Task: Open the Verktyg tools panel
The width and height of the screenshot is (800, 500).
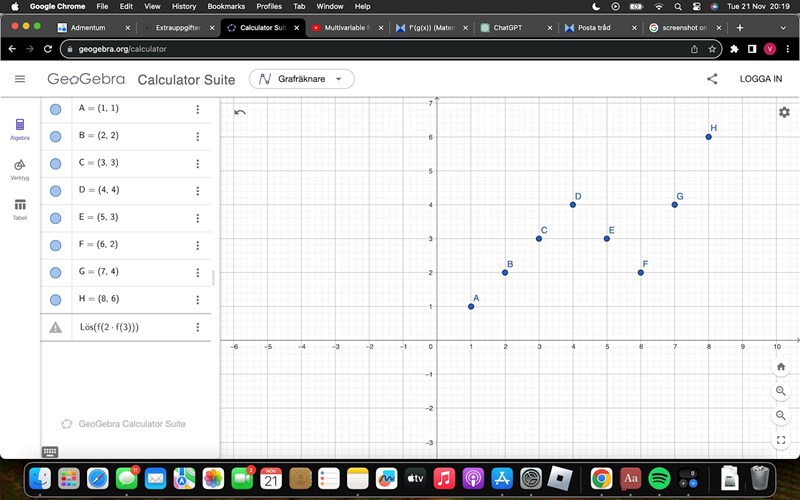Action: [x=20, y=168]
